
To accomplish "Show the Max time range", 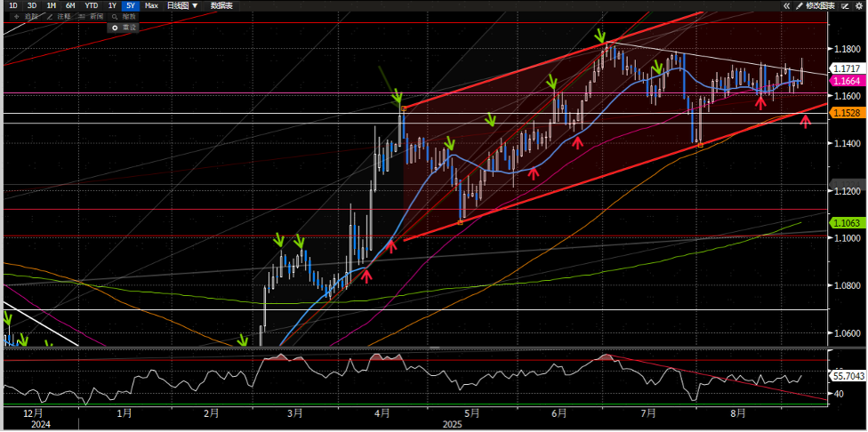I will tap(151, 5).
